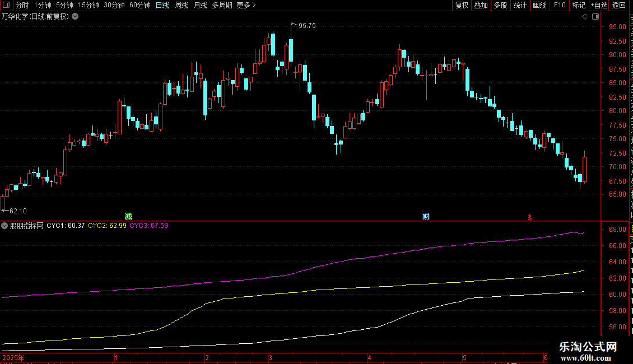This screenshot has width=633, height=364.
Task: Open the 统计 statistics tool
Action: (519, 5)
